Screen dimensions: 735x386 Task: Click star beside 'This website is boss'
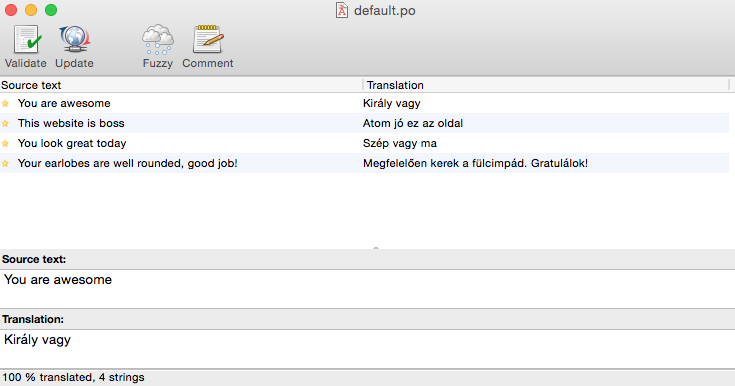[x=5, y=123]
